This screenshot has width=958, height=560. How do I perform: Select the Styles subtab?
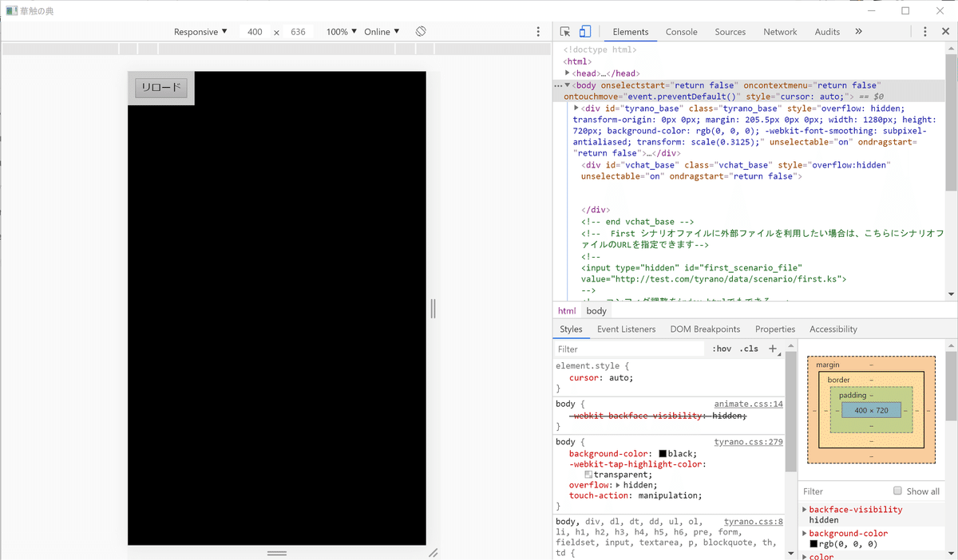click(x=571, y=329)
